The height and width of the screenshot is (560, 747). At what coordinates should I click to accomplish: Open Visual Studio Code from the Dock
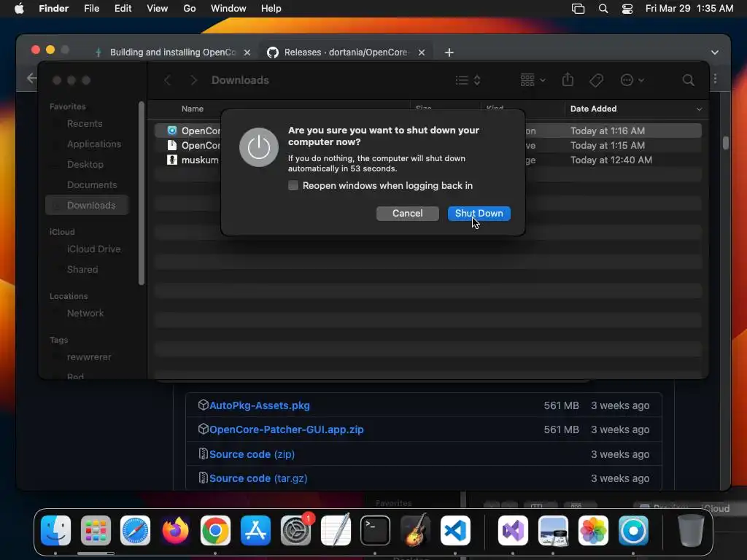pos(455,530)
